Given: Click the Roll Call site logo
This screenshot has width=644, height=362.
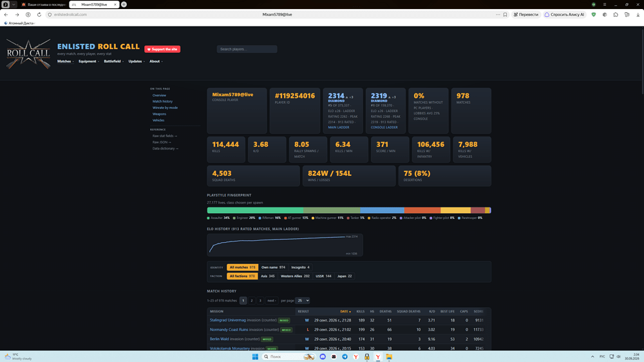Looking at the screenshot, I should coord(28,54).
